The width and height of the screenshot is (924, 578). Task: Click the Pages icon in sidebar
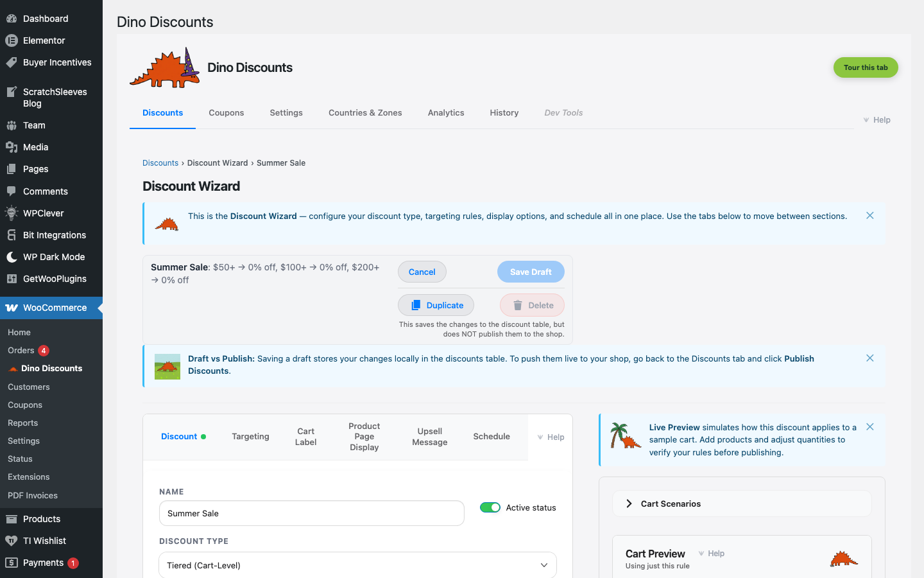(x=12, y=169)
